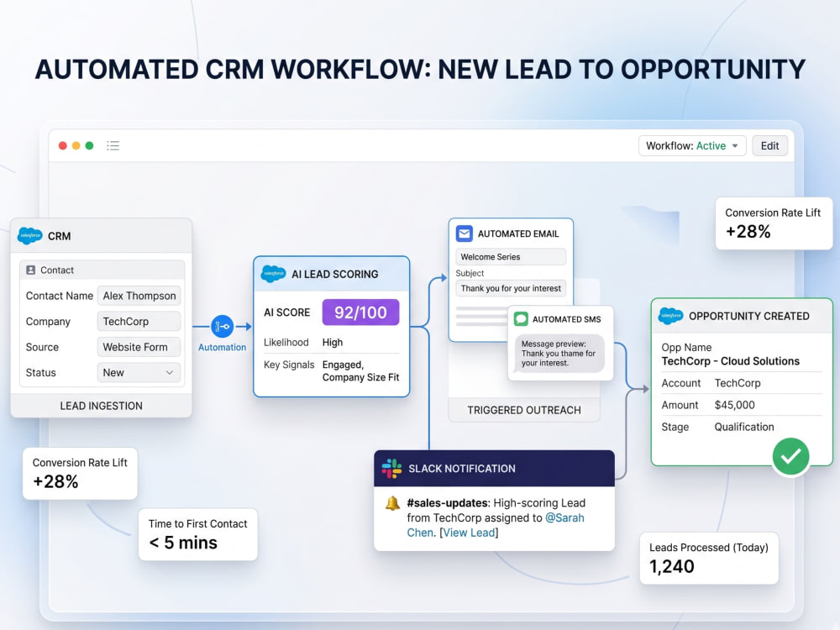This screenshot has width=840, height=630.
Task: Click the #sales-updates channel name
Action: [x=448, y=503]
